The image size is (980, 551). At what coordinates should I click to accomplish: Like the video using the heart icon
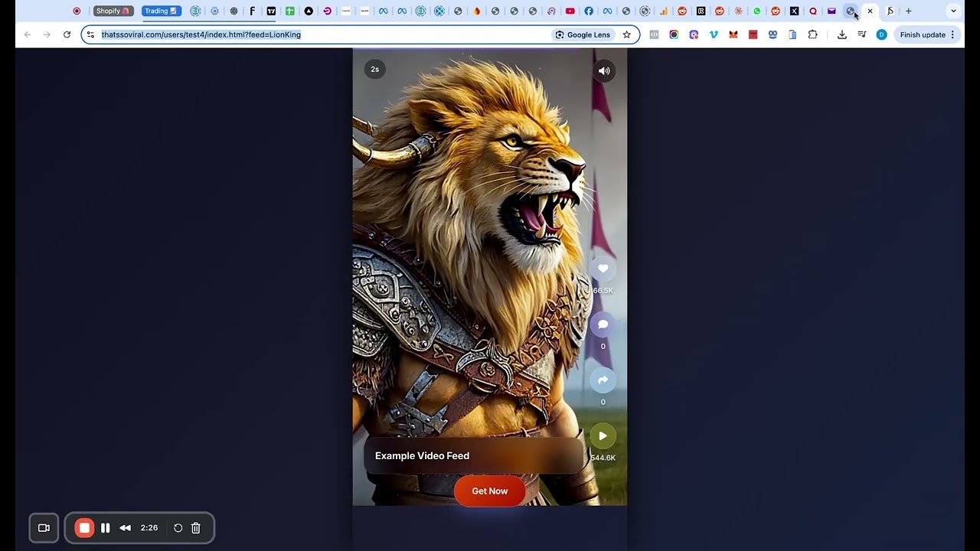603,269
